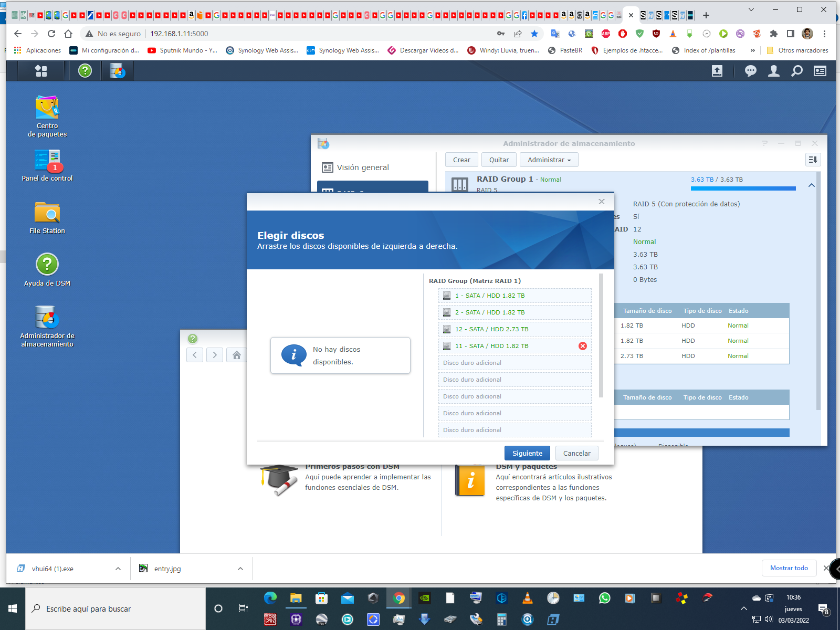Expand vhui64 (1).exe download options
The image size is (840, 630).
[118, 569]
